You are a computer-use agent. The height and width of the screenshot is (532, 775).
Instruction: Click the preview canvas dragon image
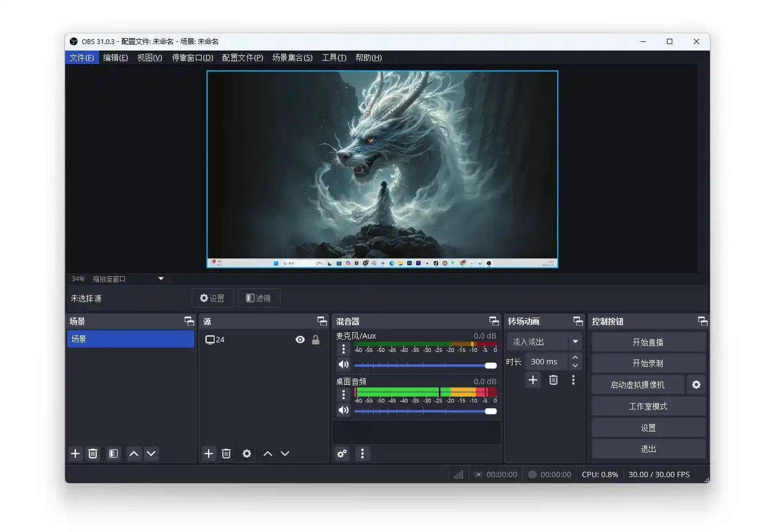(x=382, y=169)
